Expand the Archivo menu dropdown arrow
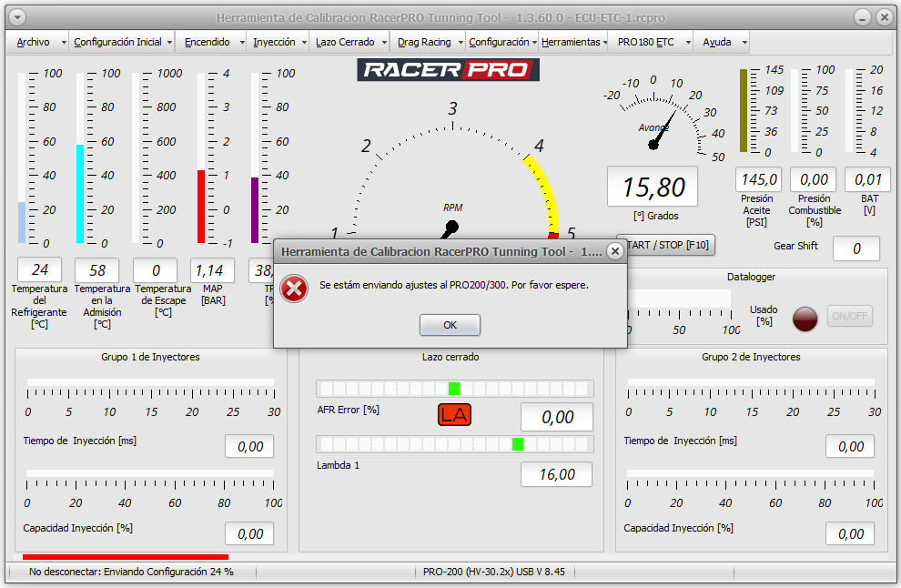Viewport: 901px width, 588px height. pyautogui.click(x=63, y=43)
